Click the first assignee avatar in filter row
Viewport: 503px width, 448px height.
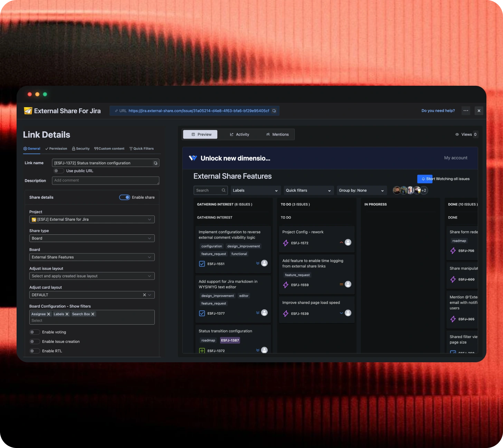[397, 190]
